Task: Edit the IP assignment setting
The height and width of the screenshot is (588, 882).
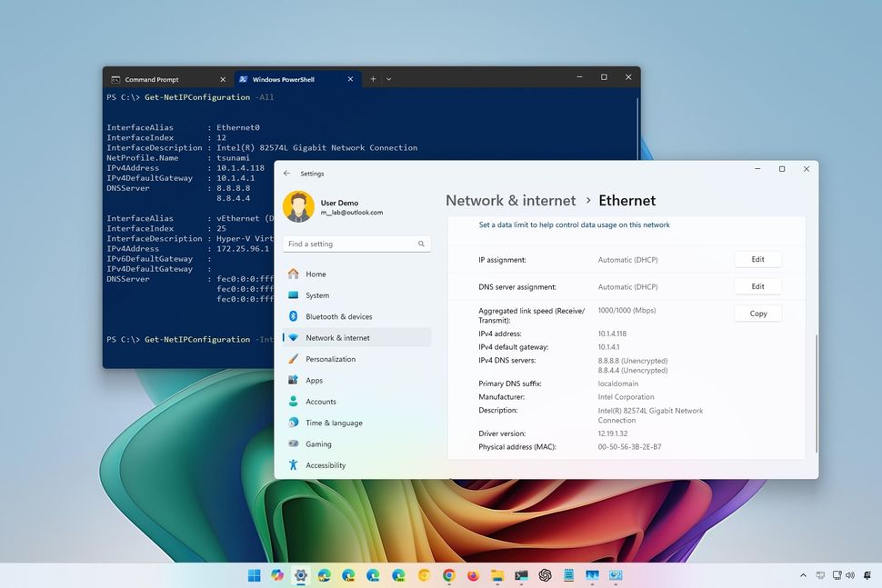Action: [x=757, y=259]
